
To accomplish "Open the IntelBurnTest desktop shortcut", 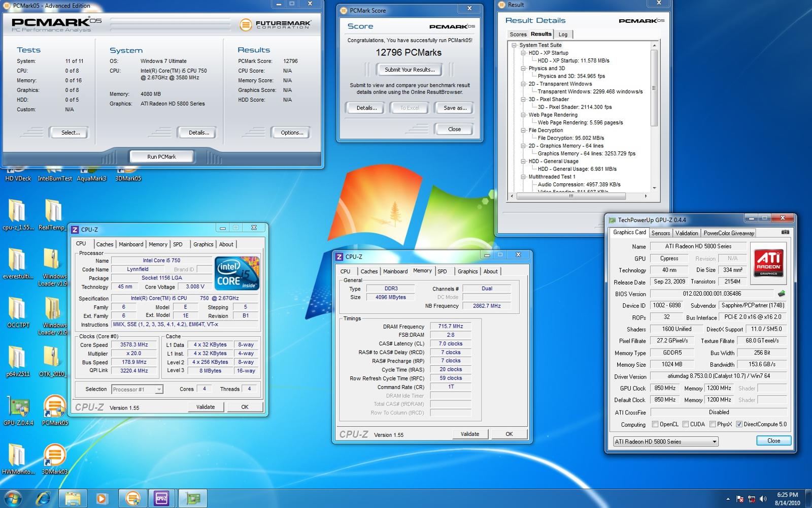I will tap(55, 175).
